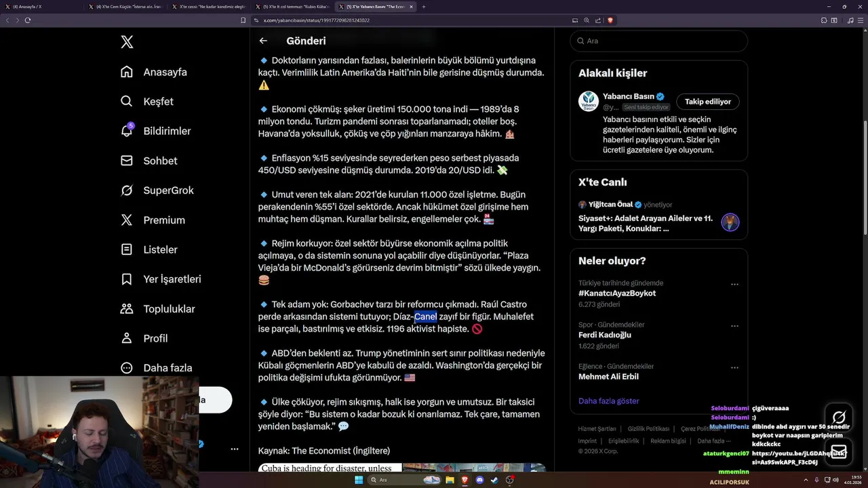Open the Ferdi Kadıoğlu trending topic

(605, 335)
